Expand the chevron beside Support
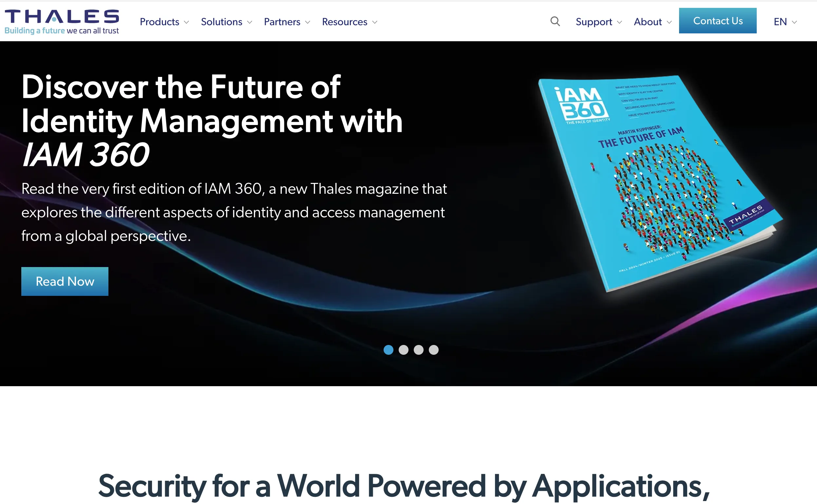Screen dimensions: 817x504 pos(619,22)
